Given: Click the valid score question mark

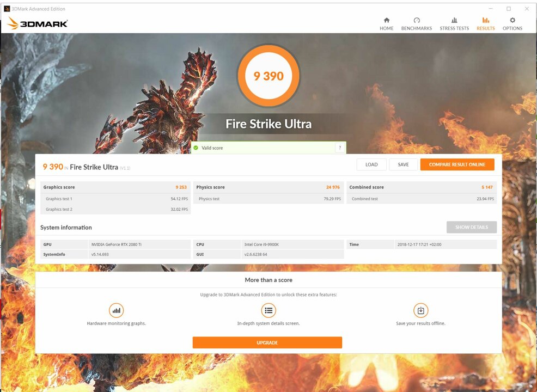Looking at the screenshot, I should [340, 148].
